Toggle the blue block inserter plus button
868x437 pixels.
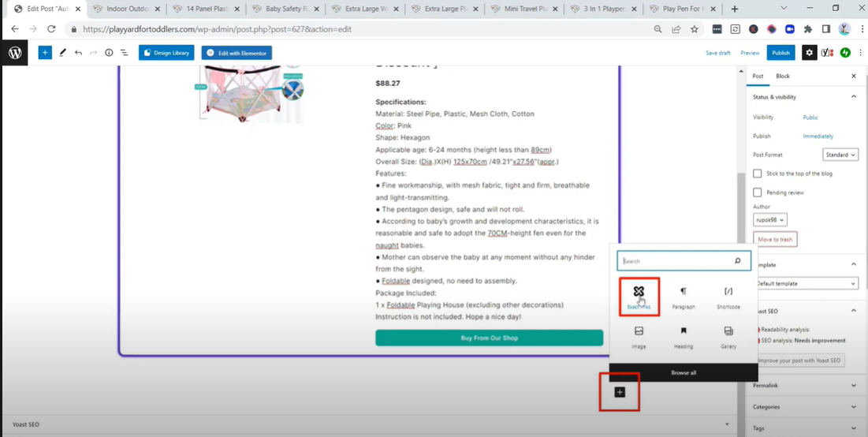coord(45,53)
